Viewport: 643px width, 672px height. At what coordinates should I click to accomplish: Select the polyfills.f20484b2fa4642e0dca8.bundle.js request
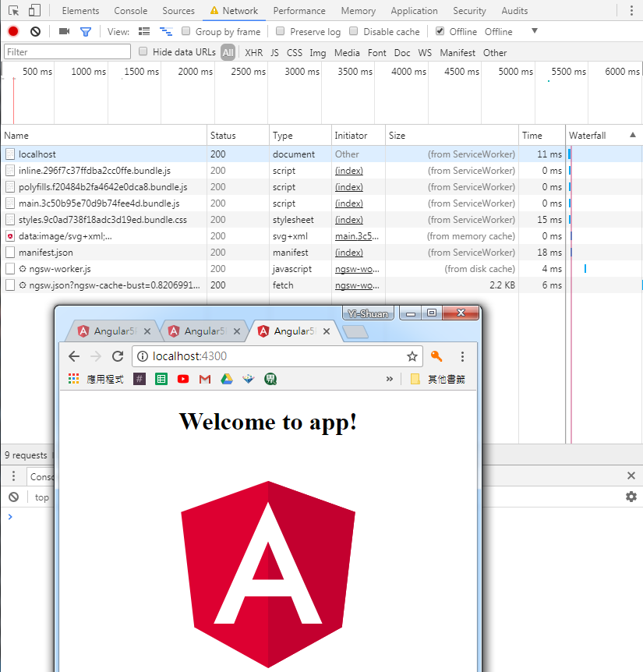tap(321, 187)
